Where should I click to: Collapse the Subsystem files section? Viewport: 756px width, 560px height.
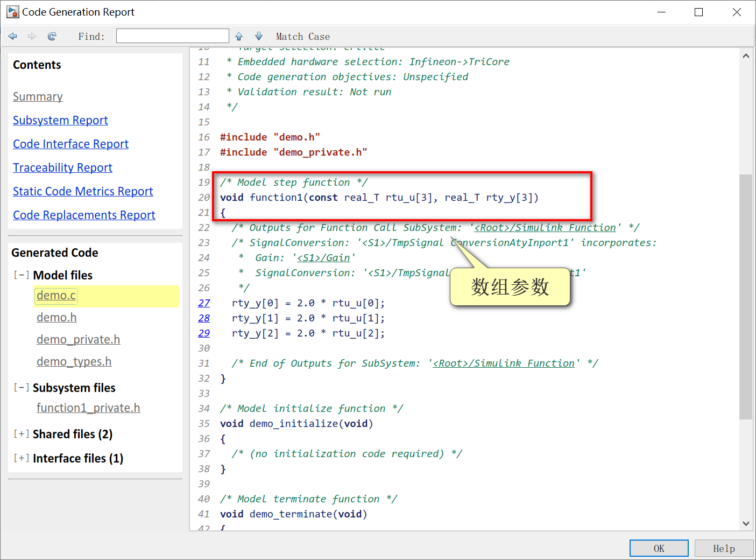pos(21,387)
